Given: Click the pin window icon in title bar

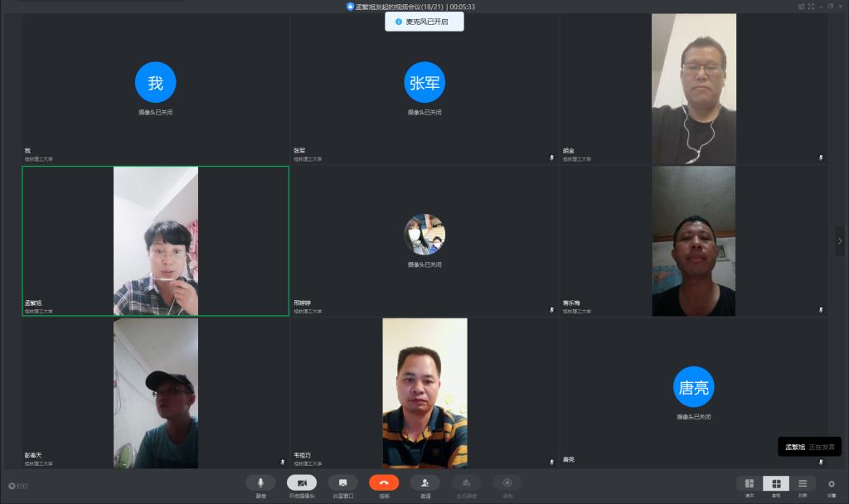Looking at the screenshot, I should click(800, 7).
